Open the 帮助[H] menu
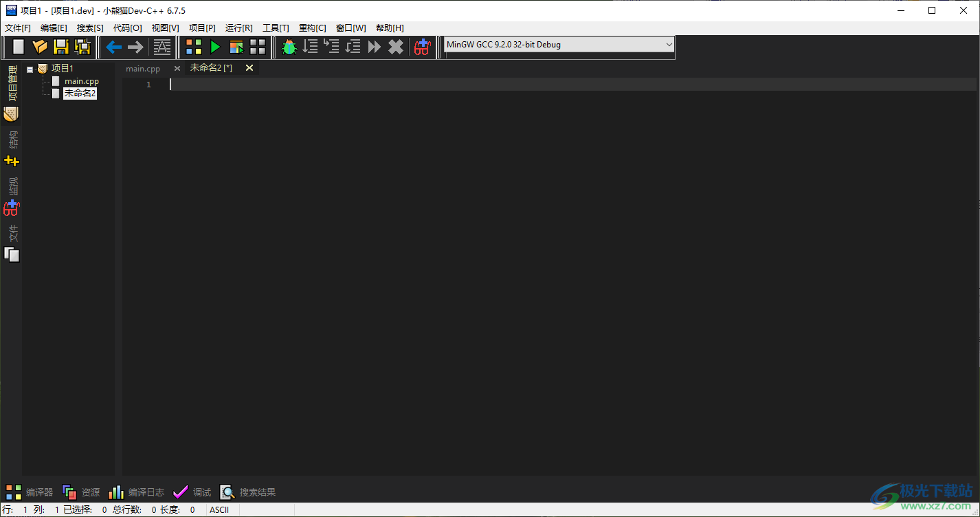Viewport: 980px width, 517px height. click(x=390, y=28)
